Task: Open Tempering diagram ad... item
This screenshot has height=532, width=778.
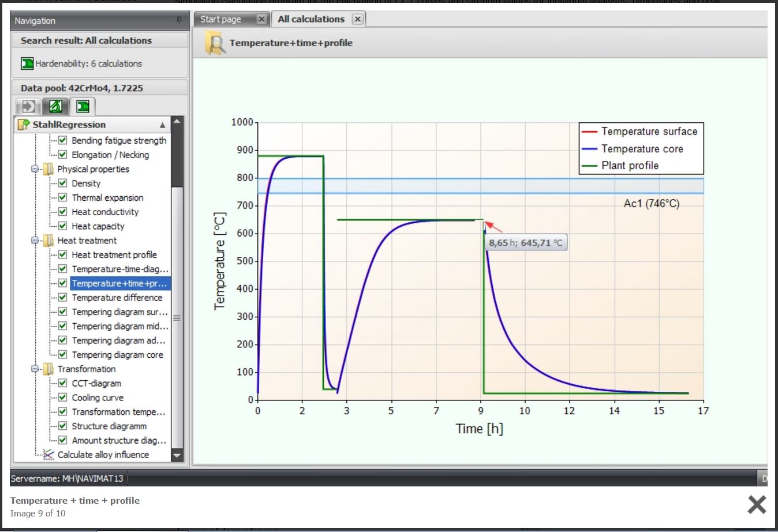Action: coord(118,340)
